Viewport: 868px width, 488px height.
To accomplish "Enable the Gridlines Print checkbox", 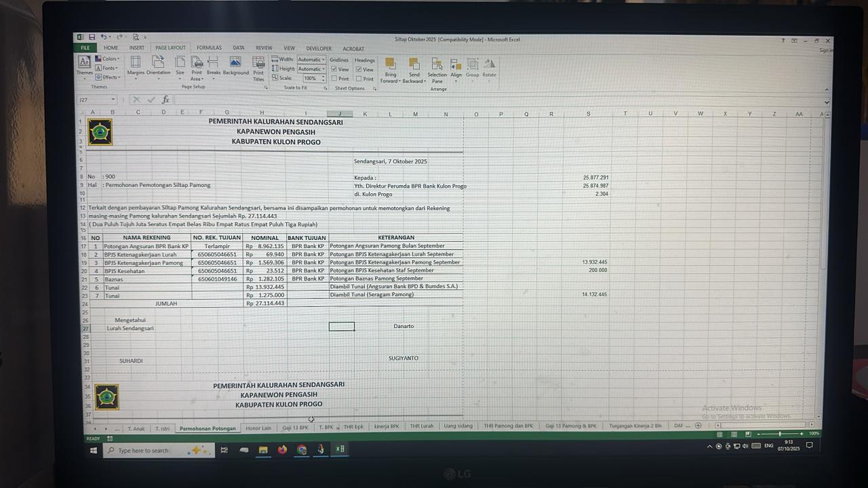I will coord(334,79).
